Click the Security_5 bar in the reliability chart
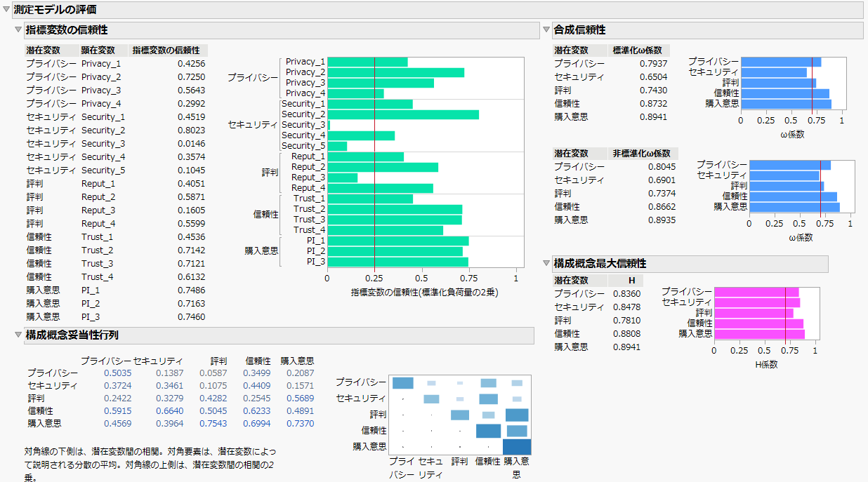868x482 pixels. point(337,146)
